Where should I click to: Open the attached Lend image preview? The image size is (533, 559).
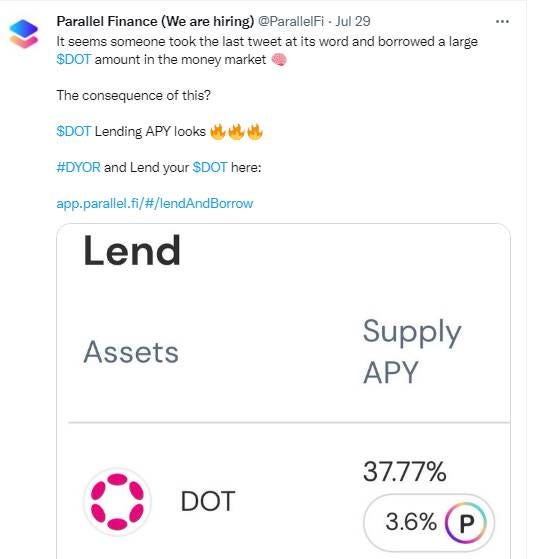click(283, 391)
